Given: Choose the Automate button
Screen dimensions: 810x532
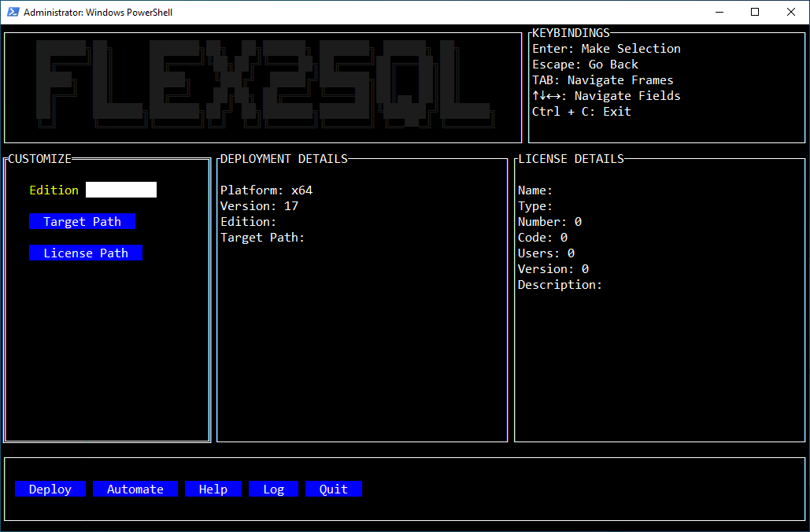Looking at the screenshot, I should (135, 489).
